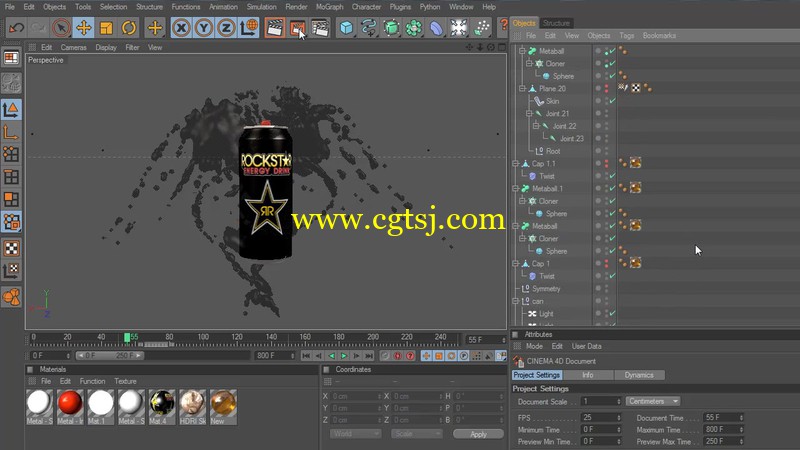The height and width of the screenshot is (450, 800).
Task: Jump to the end of animation
Action: 369,356
